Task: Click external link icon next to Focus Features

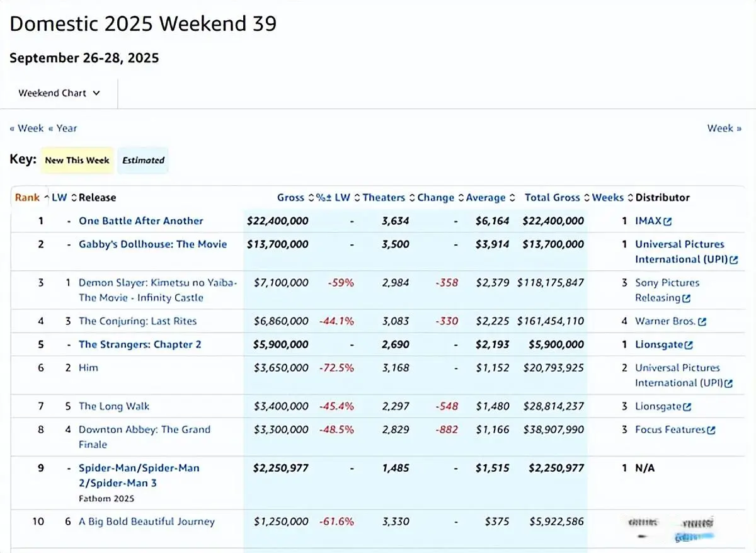Action: 711,430
